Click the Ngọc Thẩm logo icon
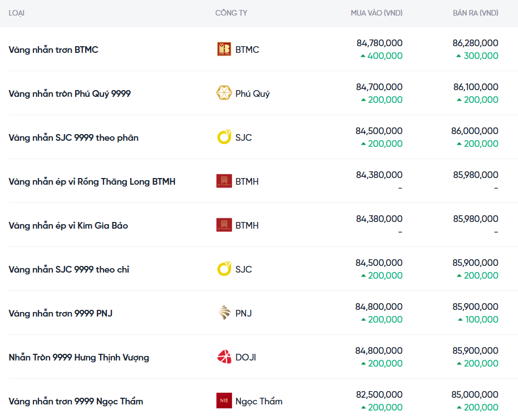The width and height of the screenshot is (518, 420). [224, 401]
